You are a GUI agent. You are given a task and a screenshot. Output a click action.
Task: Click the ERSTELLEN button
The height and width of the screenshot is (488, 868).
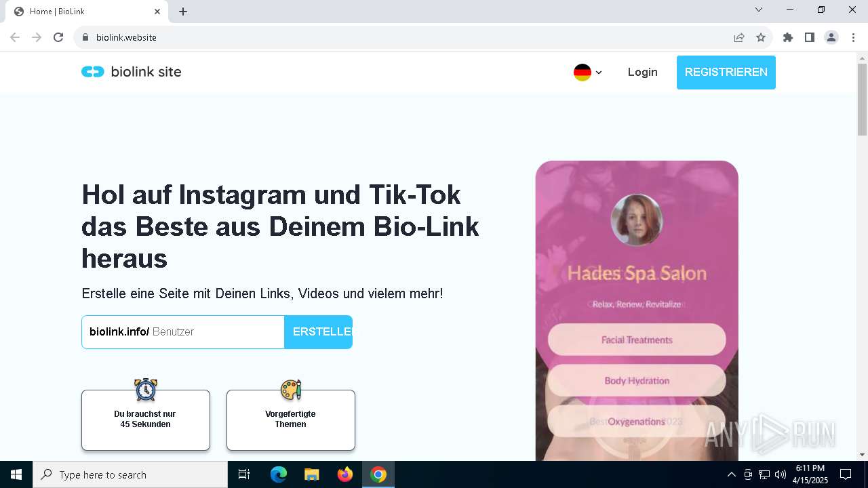click(x=318, y=332)
